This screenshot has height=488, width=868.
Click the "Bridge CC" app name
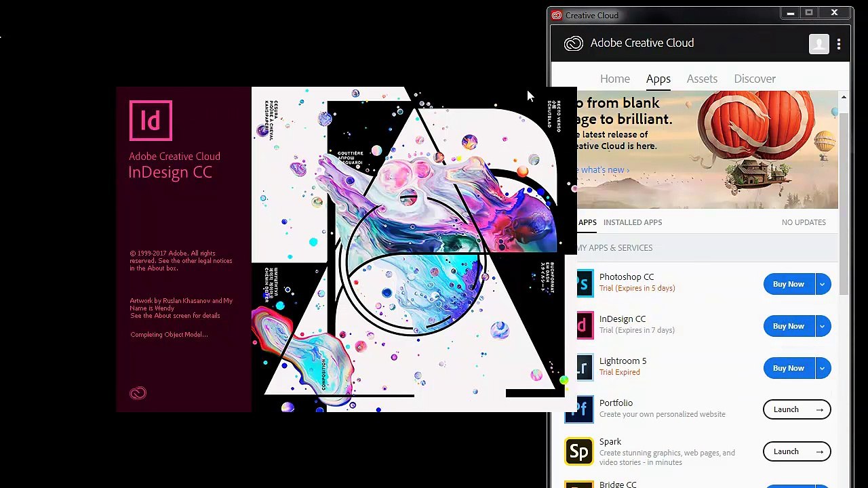click(618, 484)
